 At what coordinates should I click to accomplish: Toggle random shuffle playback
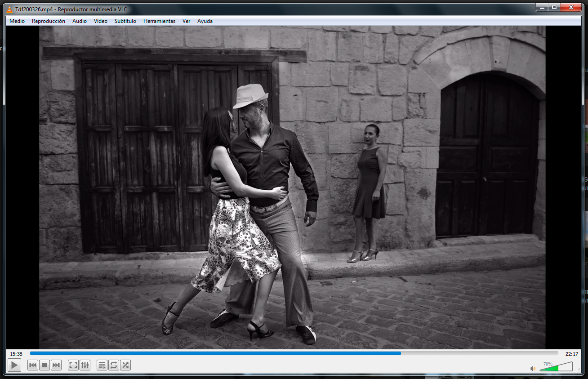pyautogui.click(x=125, y=365)
